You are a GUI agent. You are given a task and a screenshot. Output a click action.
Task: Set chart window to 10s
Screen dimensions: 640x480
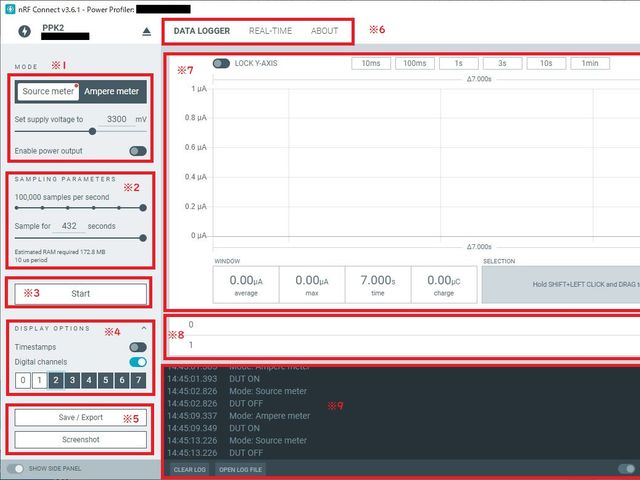(546, 63)
